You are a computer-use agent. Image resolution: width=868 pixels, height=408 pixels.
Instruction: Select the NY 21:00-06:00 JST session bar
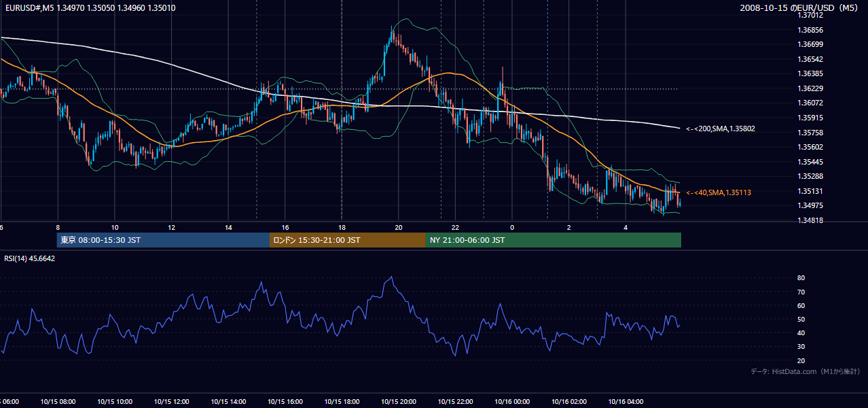coord(554,240)
